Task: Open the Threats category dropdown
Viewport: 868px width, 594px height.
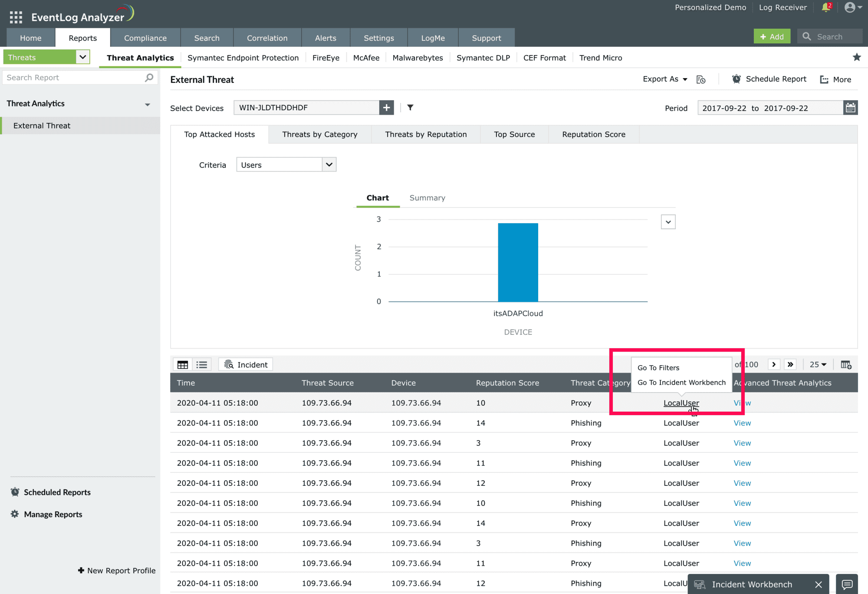Action: (x=82, y=57)
